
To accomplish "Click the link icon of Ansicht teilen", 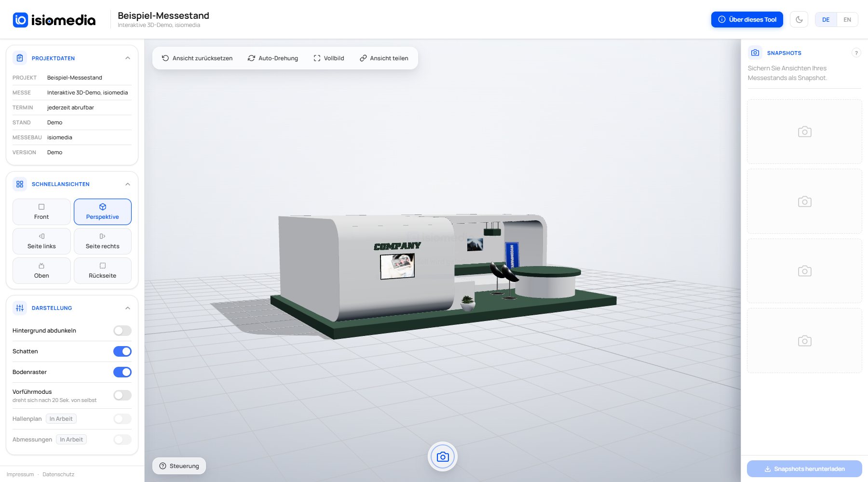I will pyautogui.click(x=363, y=58).
